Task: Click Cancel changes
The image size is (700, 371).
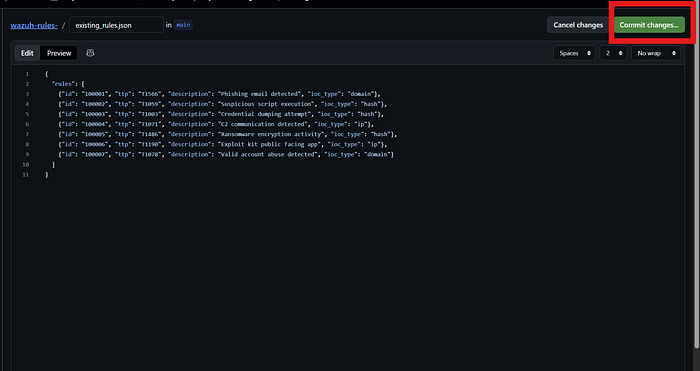Action: tap(578, 25)
